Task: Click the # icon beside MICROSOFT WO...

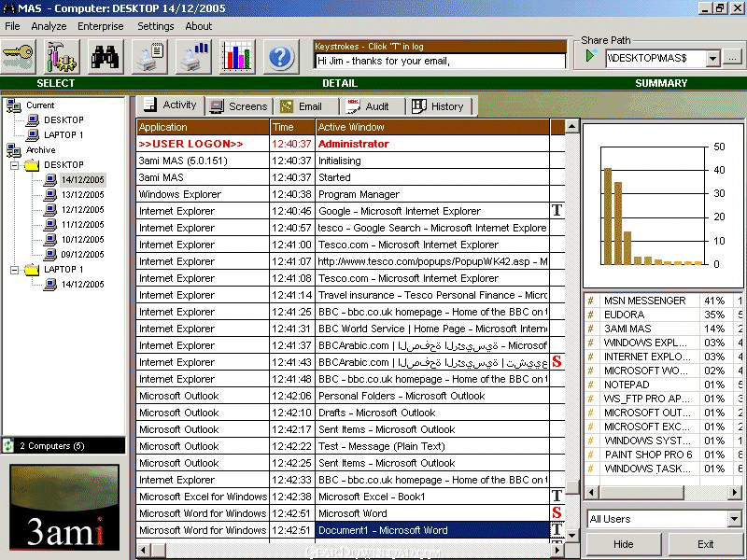Action: [591, 371]
